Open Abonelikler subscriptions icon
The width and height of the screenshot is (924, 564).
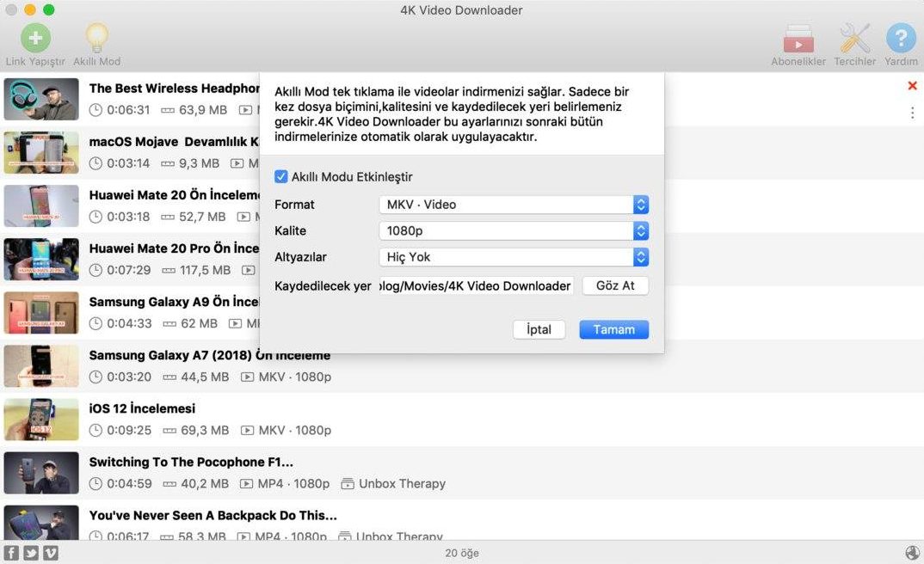[798, 39]
